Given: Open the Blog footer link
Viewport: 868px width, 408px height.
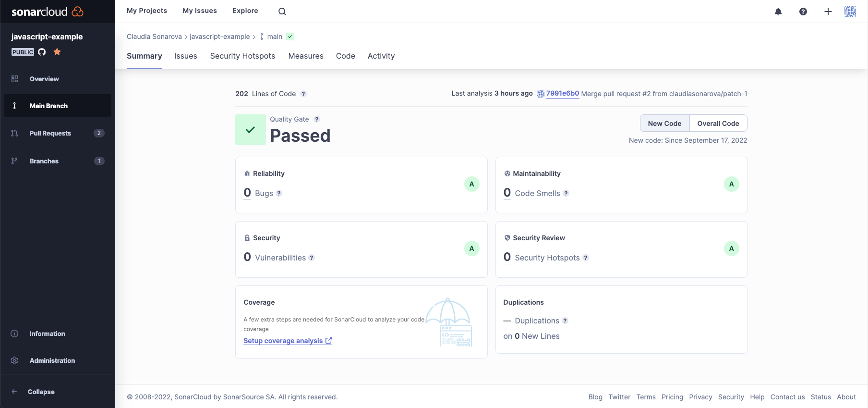Looking at the screenshot, I should click(595, 397).
